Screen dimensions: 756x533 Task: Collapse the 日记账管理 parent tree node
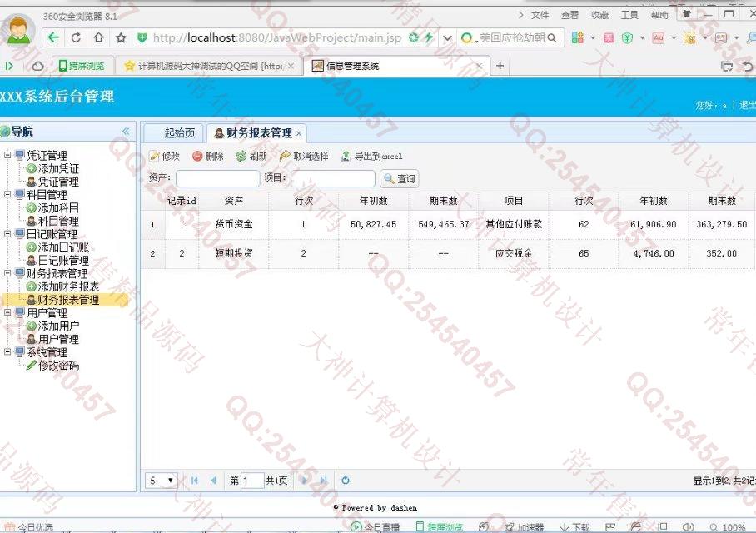coord(7,234)
